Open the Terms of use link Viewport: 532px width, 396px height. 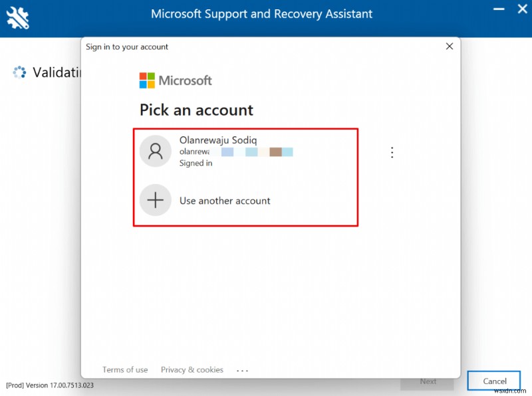(x=124, y=370)
